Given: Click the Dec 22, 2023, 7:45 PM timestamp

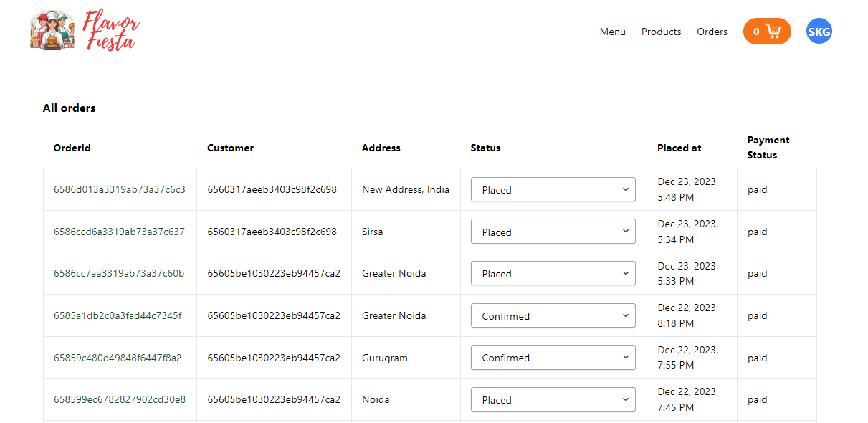Looking at the screenshot, I should 687,399.
